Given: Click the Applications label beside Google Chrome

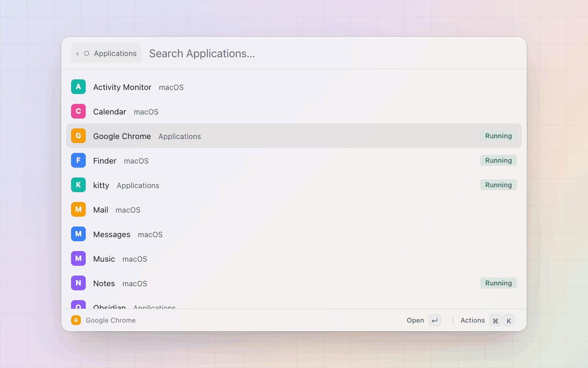Looking at the screenshot, I should point(180,137).
